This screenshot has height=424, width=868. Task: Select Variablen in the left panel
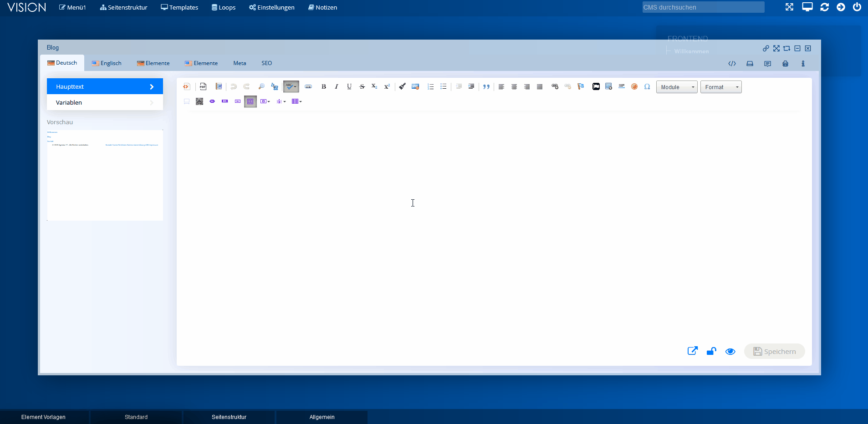pyautogui.click(x=105, y=102)
